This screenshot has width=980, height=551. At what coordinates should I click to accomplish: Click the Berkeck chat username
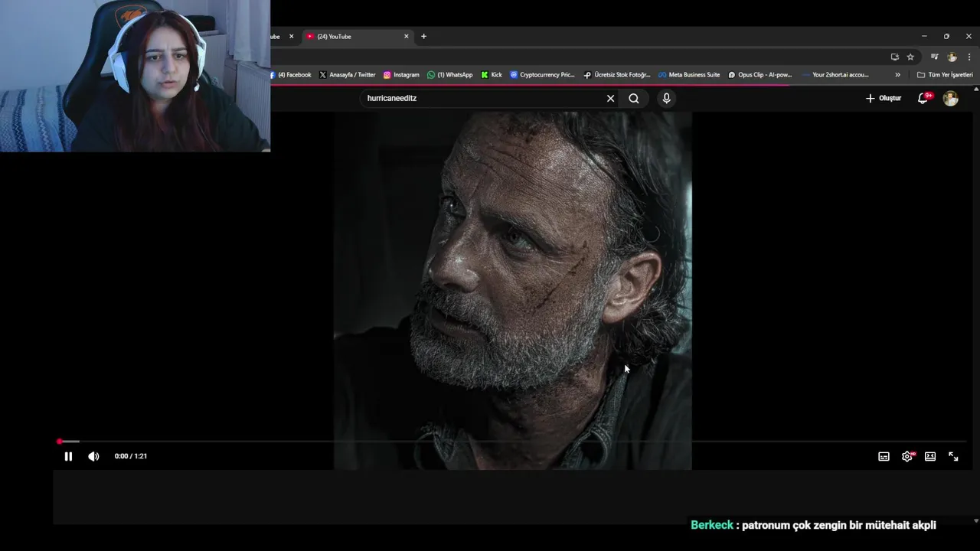[712, 525]
